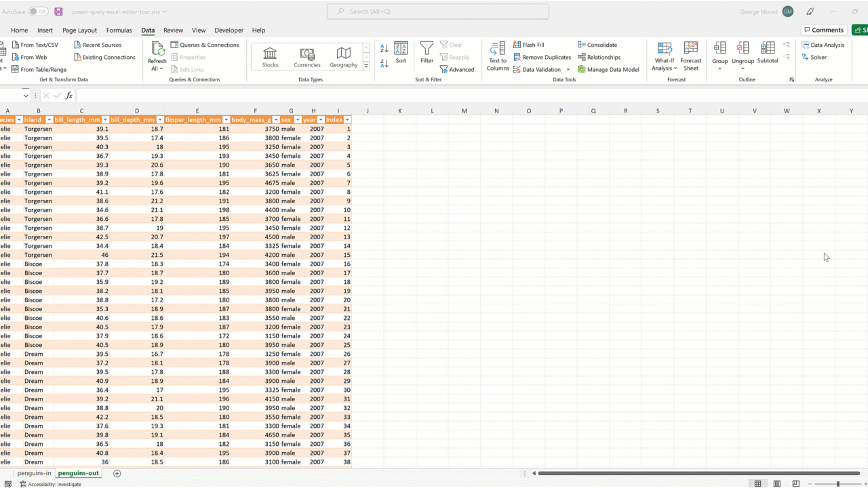Click the zoom slider in status bar
This screenshot has height=488, width=868.
(x=838, y=484)
